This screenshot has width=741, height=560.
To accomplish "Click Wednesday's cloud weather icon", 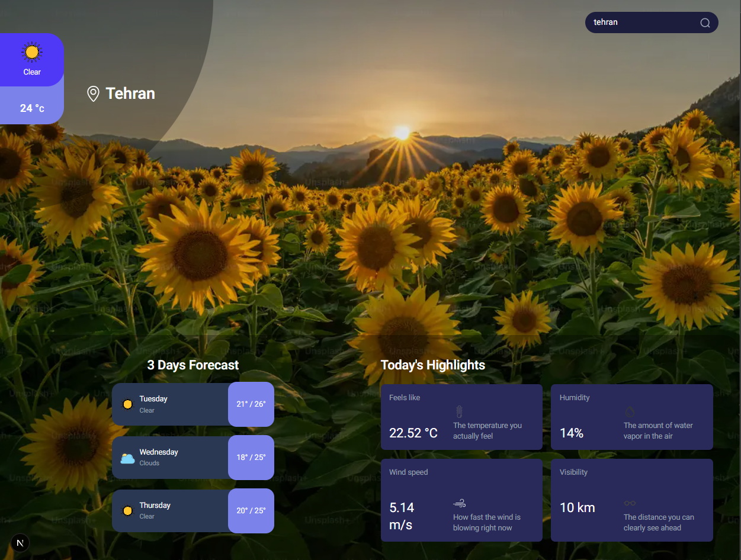I will click(127, 458).
